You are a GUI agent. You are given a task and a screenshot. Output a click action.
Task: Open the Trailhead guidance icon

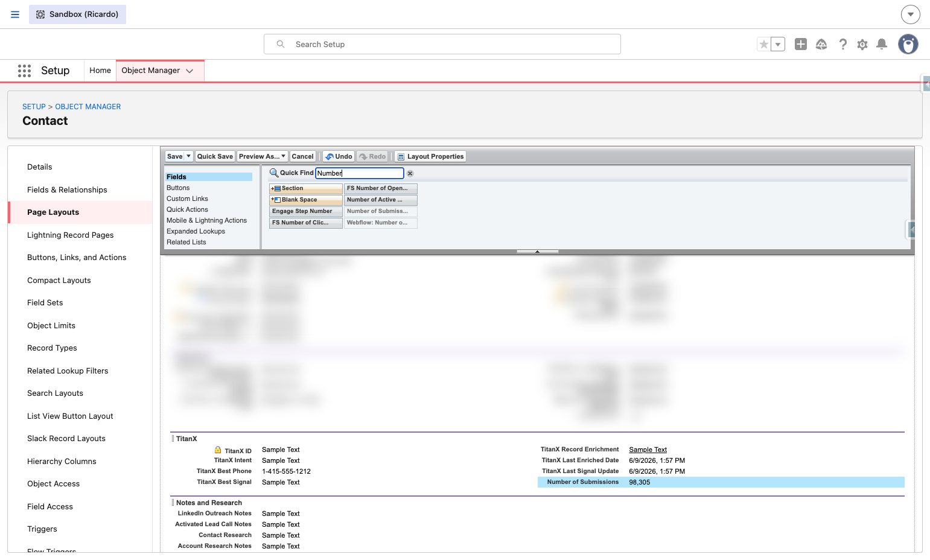(821, 44)
